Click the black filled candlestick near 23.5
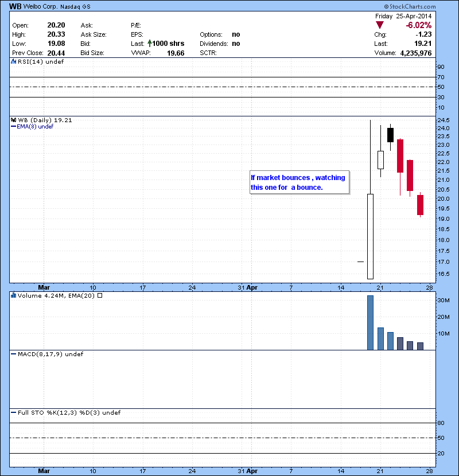This screenshot has width=459, height=476. click(390, 135)
